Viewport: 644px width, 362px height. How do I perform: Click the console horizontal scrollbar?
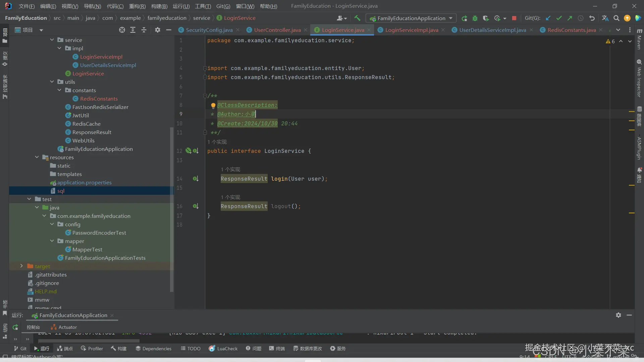tap(89, 341)
